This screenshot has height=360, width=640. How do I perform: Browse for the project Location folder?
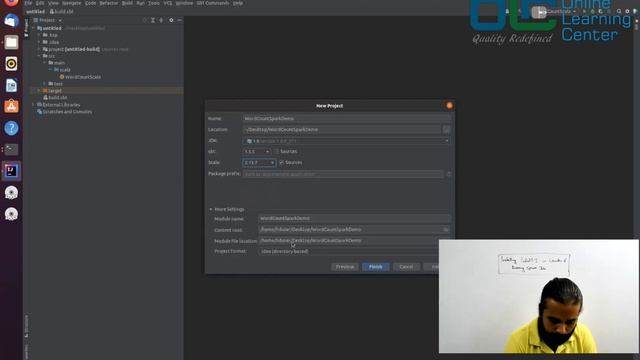[x=447, y=129]
